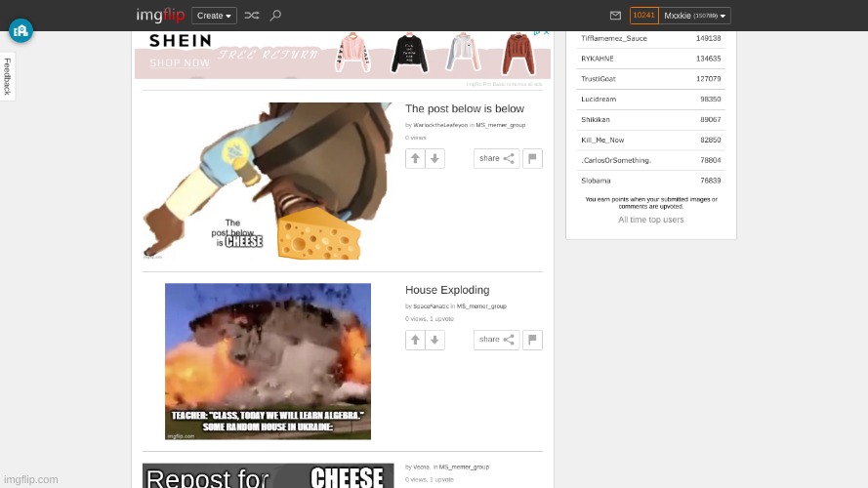Open RYKAHNE in the leaderboard
This screenshot has height=488, width=868.
598,59
